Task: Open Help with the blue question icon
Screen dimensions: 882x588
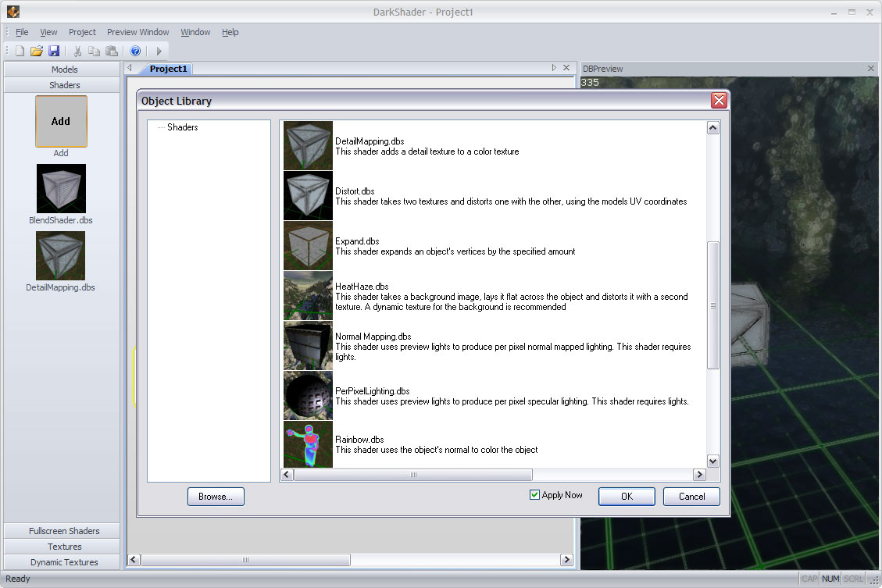Action: coord(135,51)
